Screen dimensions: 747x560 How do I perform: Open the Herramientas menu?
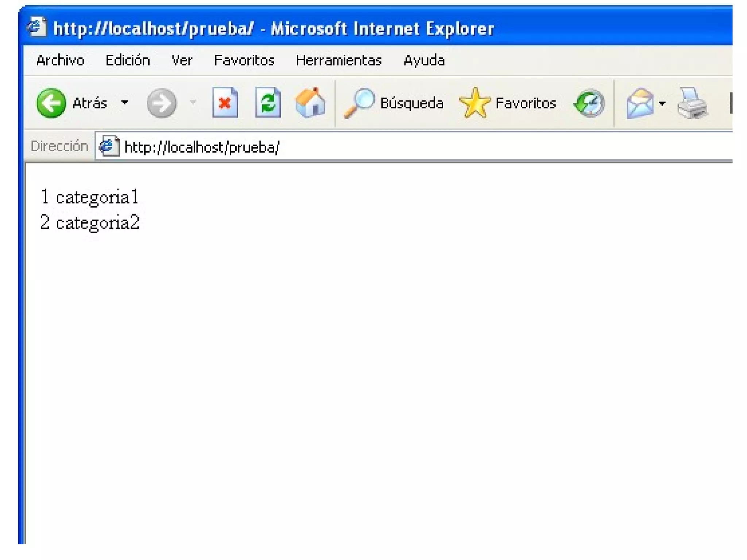338,61
